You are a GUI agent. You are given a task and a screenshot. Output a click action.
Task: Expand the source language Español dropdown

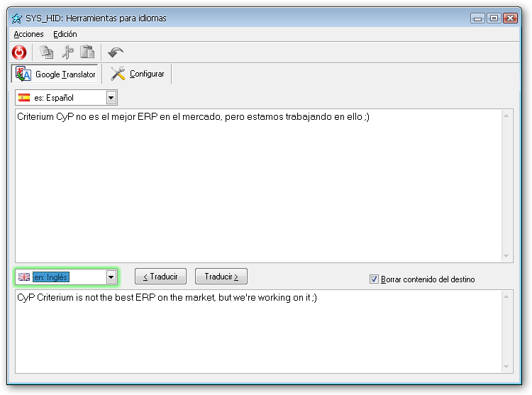[111, 98]
